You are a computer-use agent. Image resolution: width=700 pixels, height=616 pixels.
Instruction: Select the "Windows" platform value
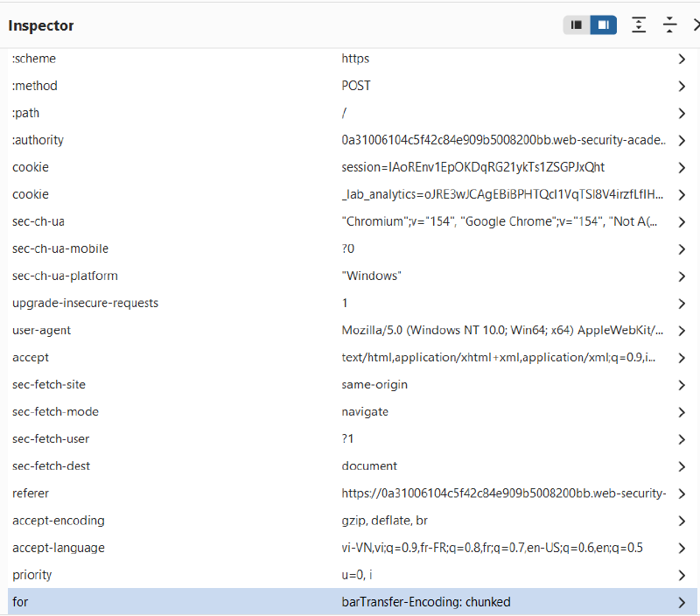tap(371, 276)
